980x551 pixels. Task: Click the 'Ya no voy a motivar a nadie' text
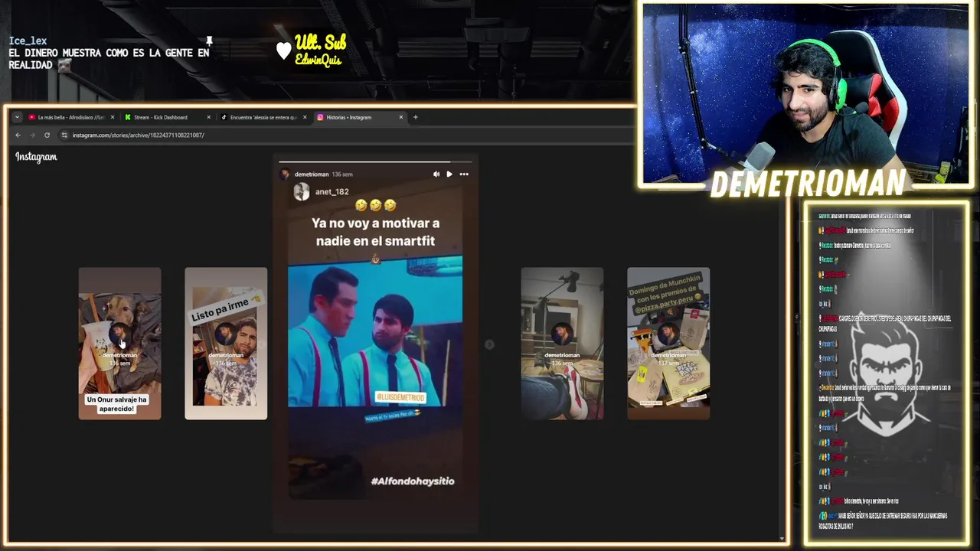coord(375,232)
